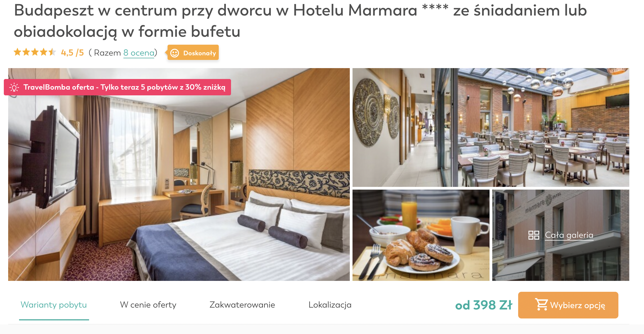This screenshot has width=644, height=334.
Task: Open the breakfast pastries photo
Action: (421, 235)
